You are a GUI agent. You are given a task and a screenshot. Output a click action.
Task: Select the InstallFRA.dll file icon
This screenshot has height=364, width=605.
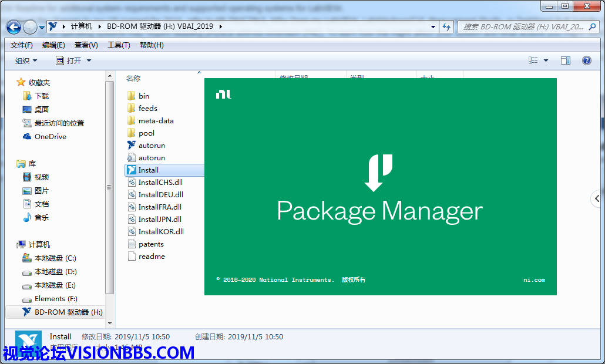coord(132,207)
